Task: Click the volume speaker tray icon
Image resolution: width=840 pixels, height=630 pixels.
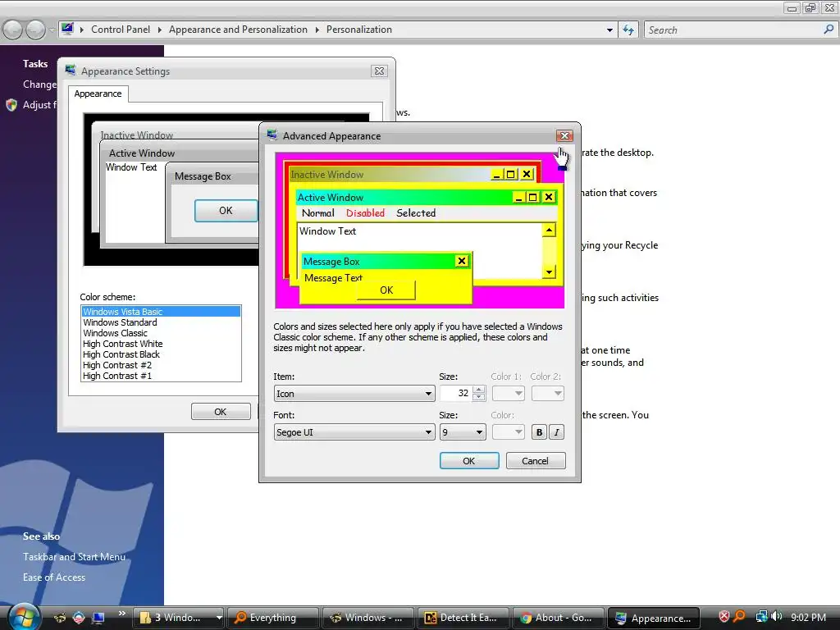Action: click(776, 617)
